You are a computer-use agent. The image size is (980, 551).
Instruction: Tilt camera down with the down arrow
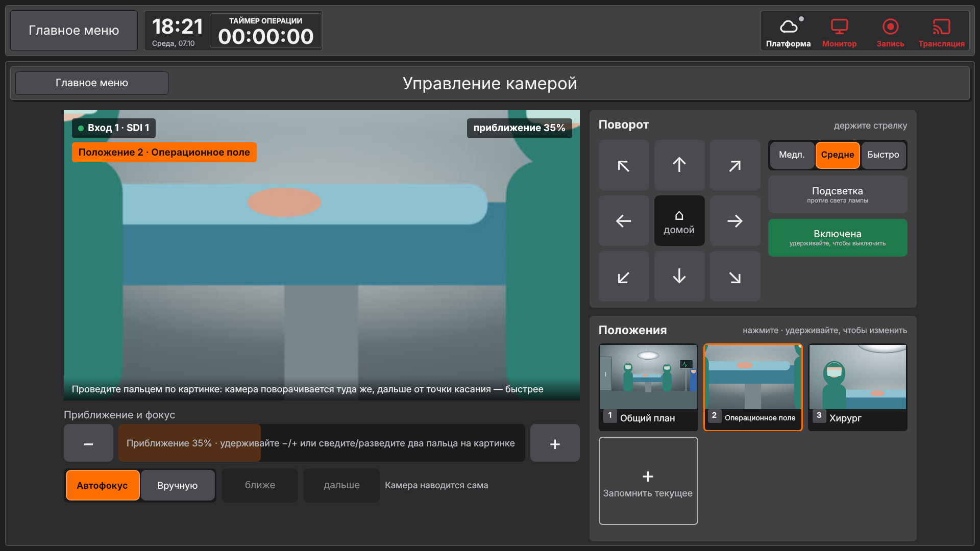679,277
